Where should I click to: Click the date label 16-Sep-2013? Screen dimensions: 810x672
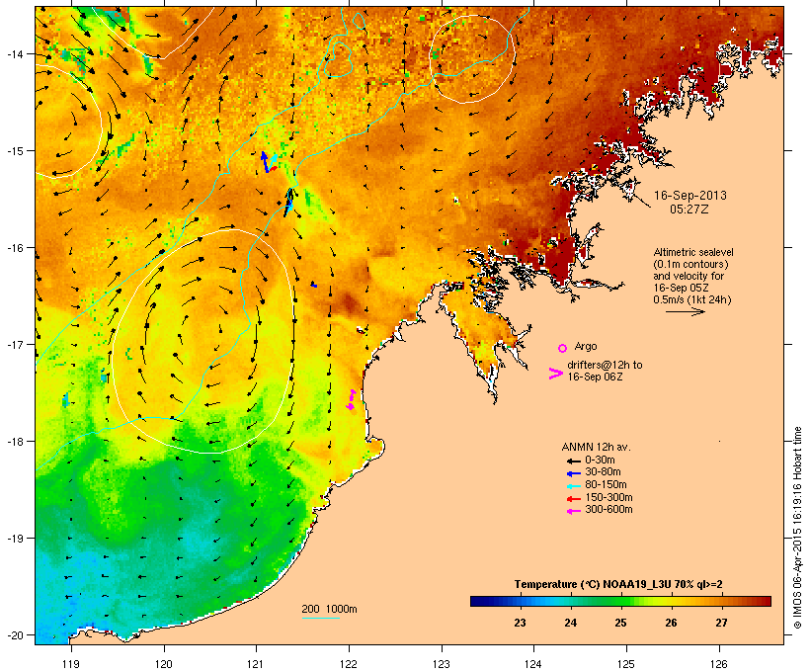coord(689,196)
